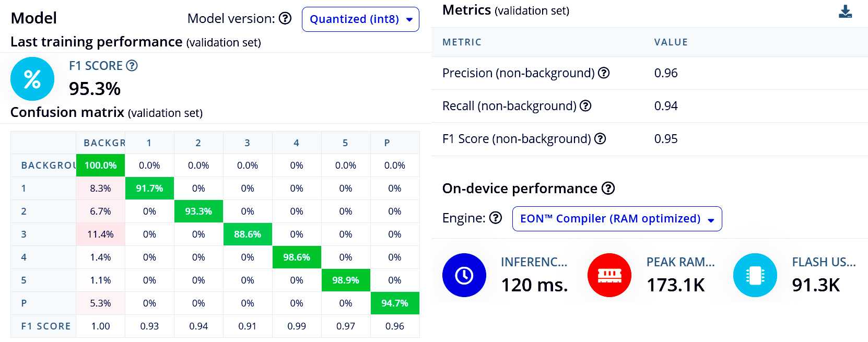Open the Quantized (int8) model version dropdown
This screenshot has height=342, width=868.
[x=360, y=19]
